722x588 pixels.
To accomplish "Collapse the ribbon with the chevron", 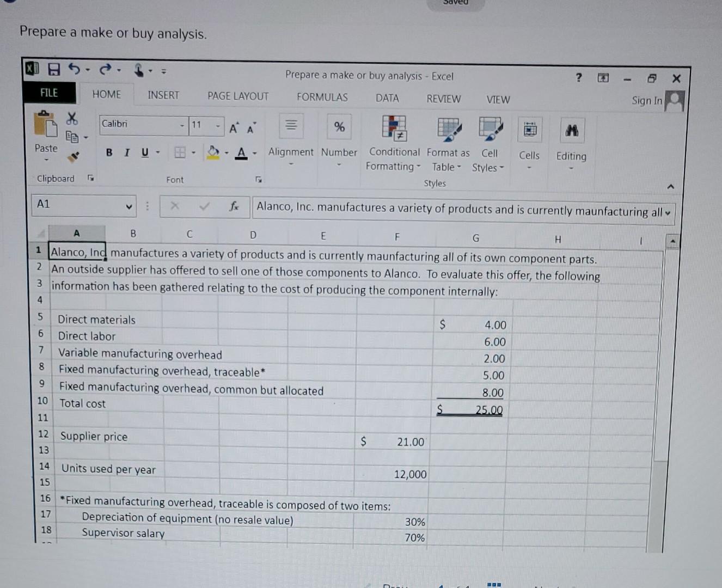I will click(x=669, y=185).
